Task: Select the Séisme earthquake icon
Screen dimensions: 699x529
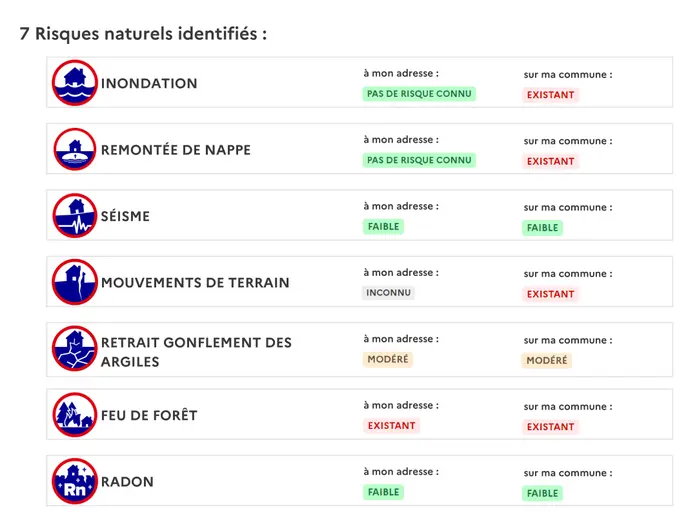Action: (74, 215)
